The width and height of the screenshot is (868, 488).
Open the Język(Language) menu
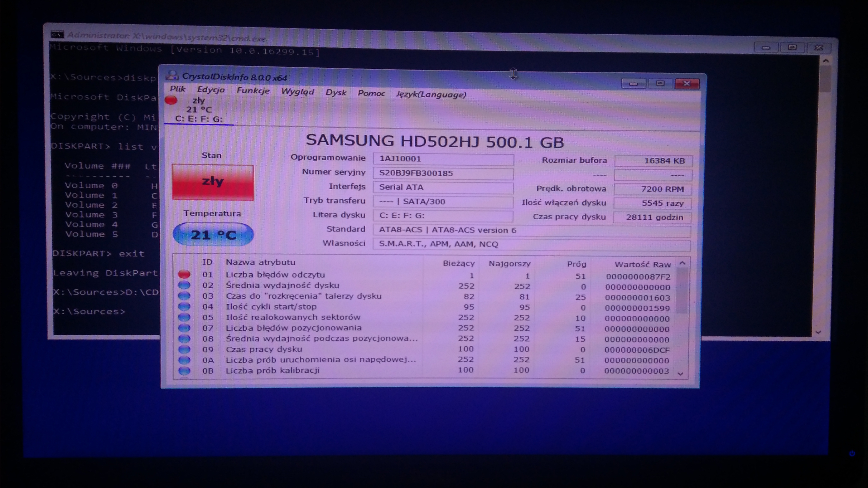click(x=431, y=94)
